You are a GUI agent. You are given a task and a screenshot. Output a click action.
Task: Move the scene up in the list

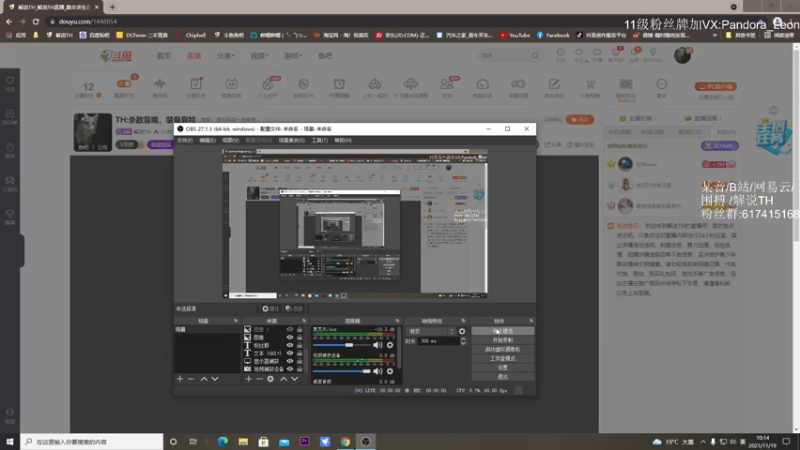[x=204, y=379]
